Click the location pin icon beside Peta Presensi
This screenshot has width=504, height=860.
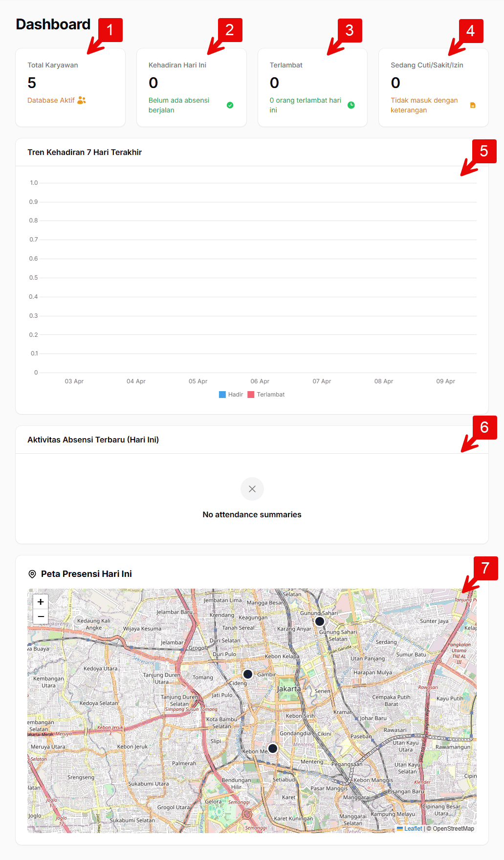pyautogui.click(x=32, y=574)
